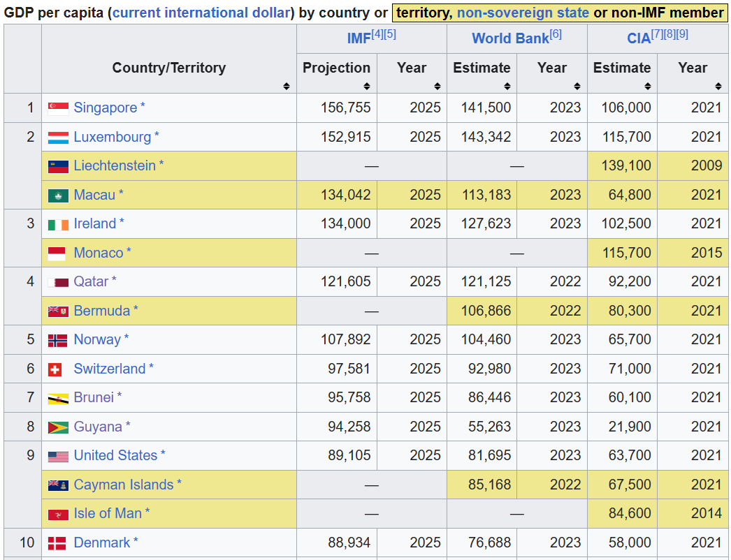731x560 pixels.
Task: Open the IMF header link
Action: pyautogui.click(x=359, y=38)
